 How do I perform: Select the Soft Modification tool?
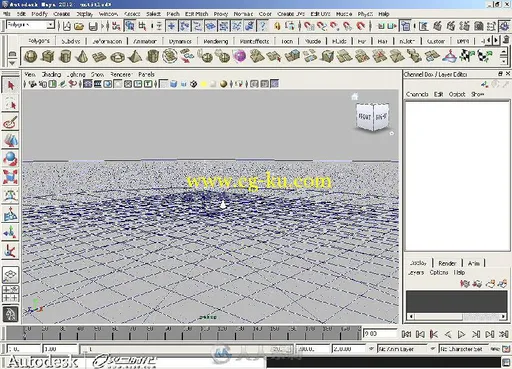[x=10, y=214]
